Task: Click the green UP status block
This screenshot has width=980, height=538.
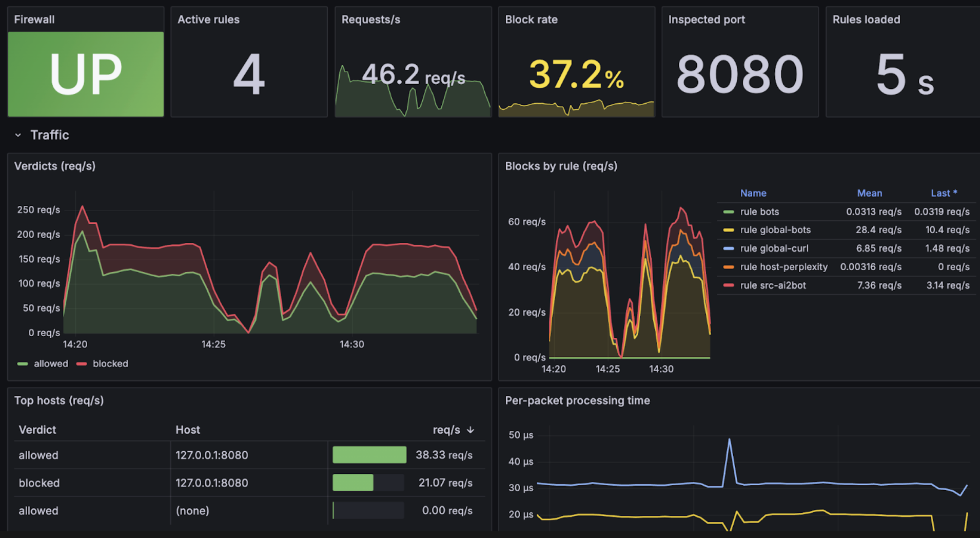Action: [86, 74]
